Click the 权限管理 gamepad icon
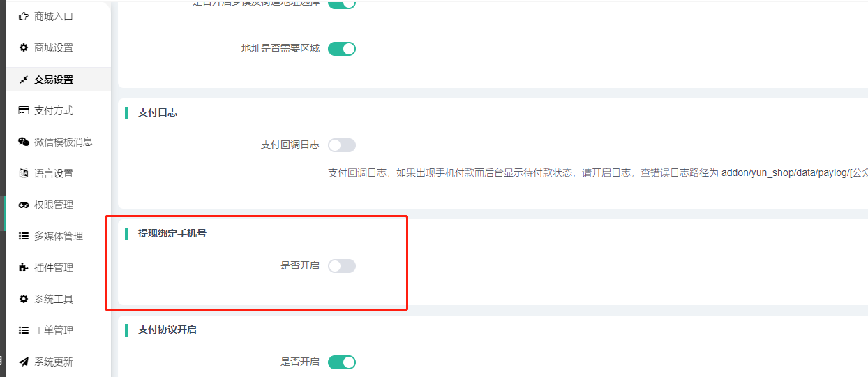This screenshot has width=868, height=377. [24, 205]
